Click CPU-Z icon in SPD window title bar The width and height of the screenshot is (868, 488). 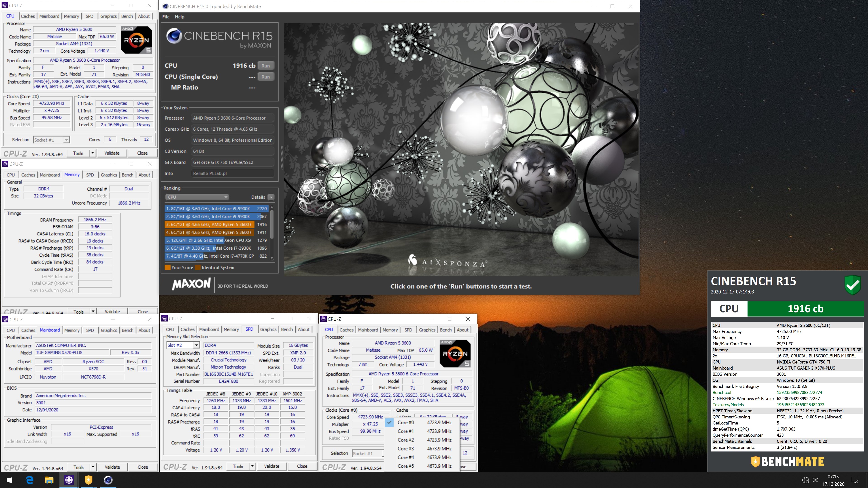pos(164,318)
